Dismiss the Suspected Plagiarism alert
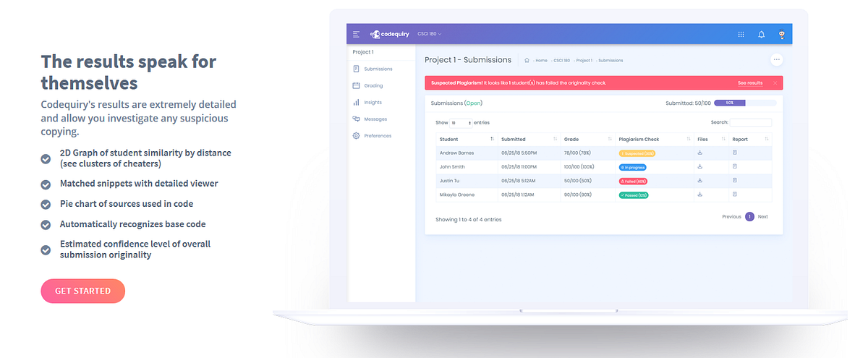868x358 pixels. coord(775,83)
